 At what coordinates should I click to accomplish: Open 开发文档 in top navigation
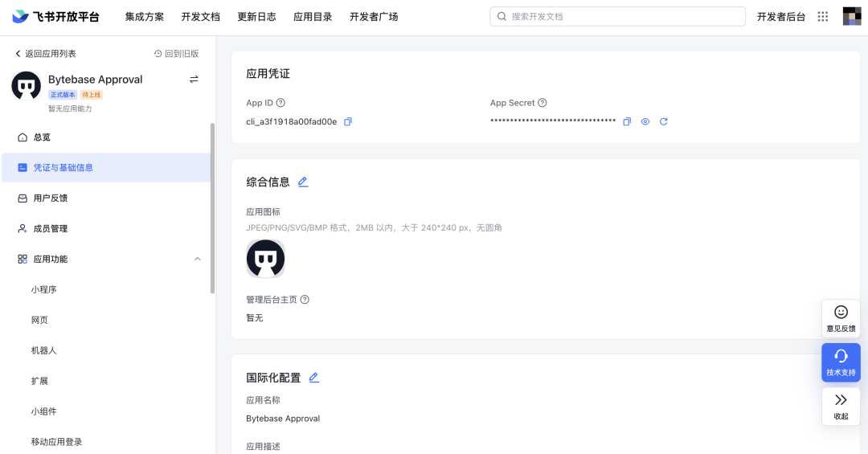tap(200, 17)
